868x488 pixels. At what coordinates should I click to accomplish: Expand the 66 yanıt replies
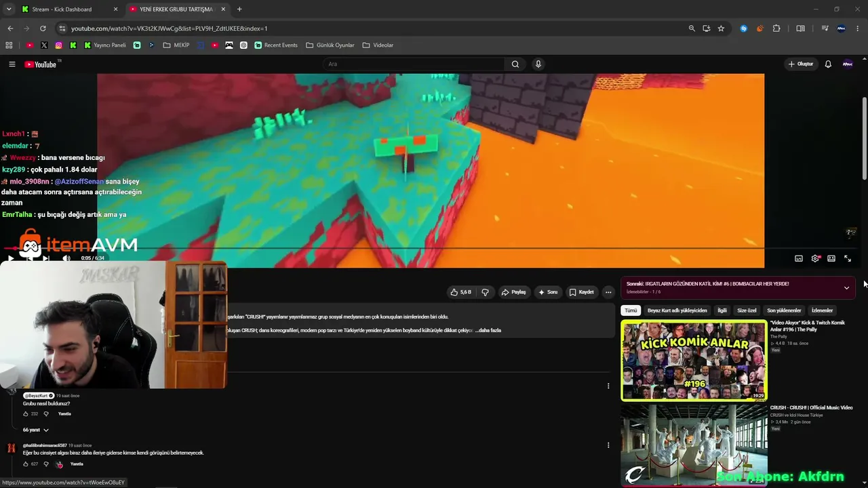(x=36, y=430)
